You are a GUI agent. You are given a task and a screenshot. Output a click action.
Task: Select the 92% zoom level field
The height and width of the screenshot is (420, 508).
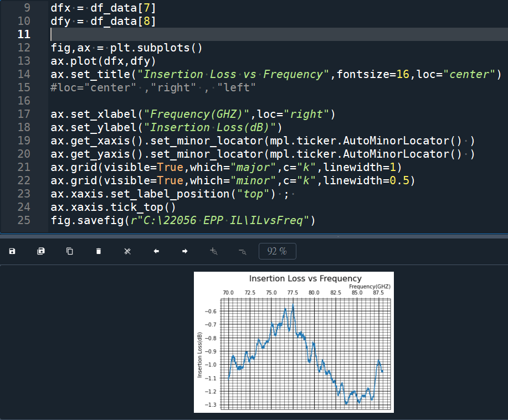[x=277, y=251]
